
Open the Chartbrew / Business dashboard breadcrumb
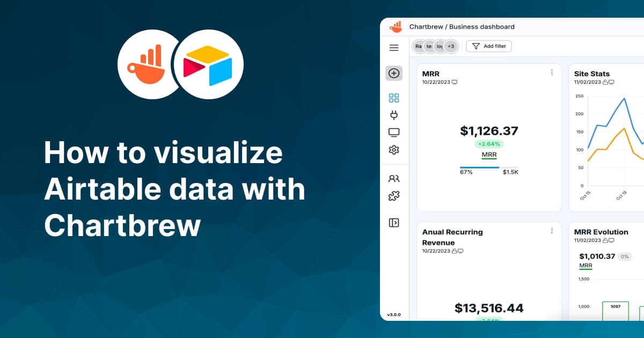pyautogui.click(x=462, y=27)
